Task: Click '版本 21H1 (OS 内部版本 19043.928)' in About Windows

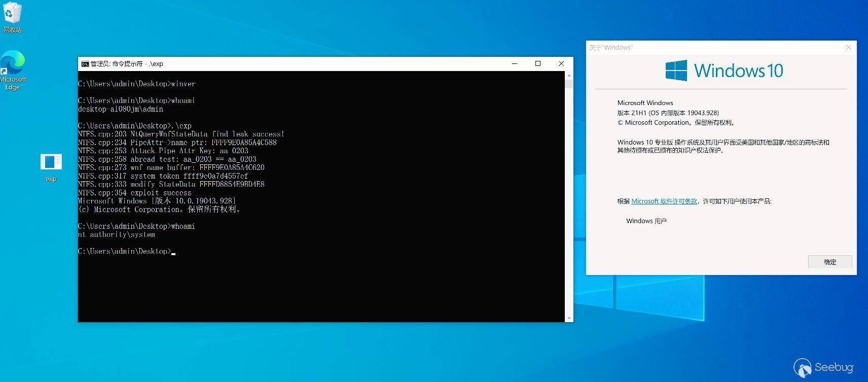Action: pos(668,113)
